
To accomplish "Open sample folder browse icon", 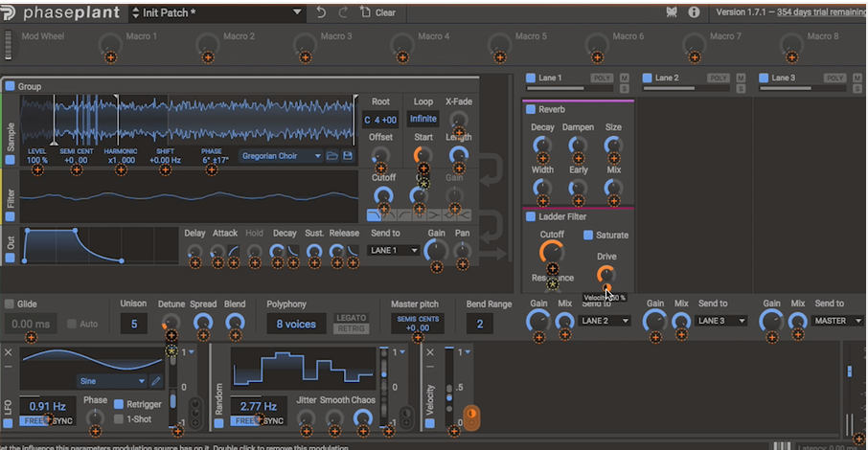I will (x=332, y=156).
